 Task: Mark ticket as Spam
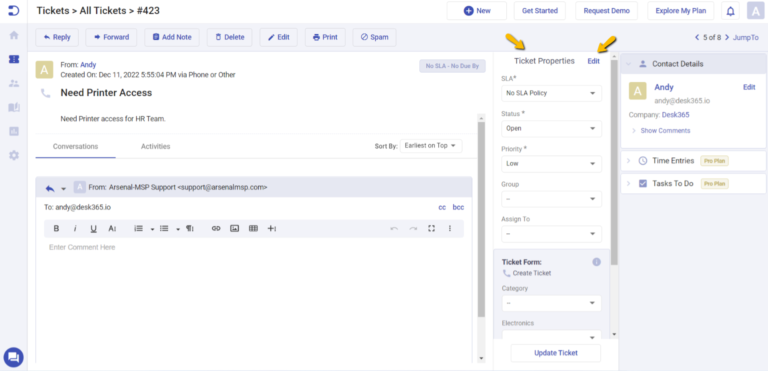(375, 37)
